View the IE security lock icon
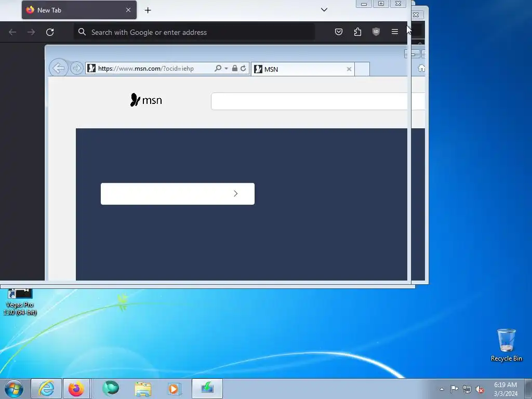This screenshot has width=532, height=399. tap(234, 68)
